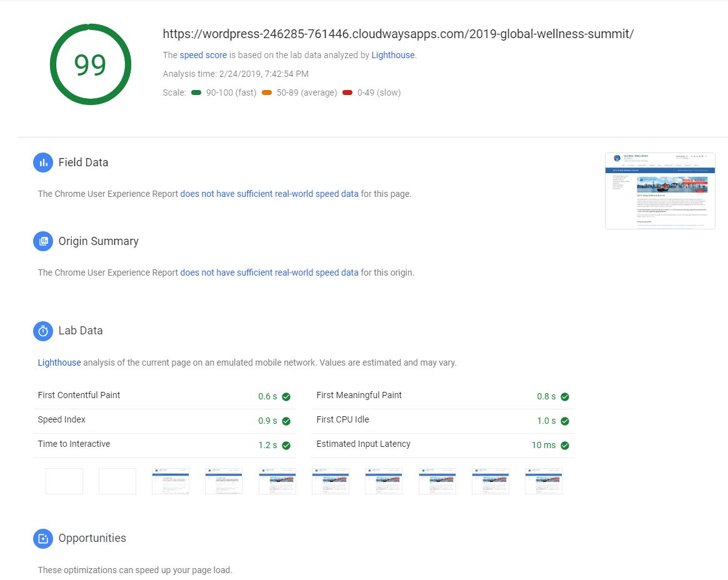
Task: Click the green check beside First Contentful Paint
Action: (286, 397)
